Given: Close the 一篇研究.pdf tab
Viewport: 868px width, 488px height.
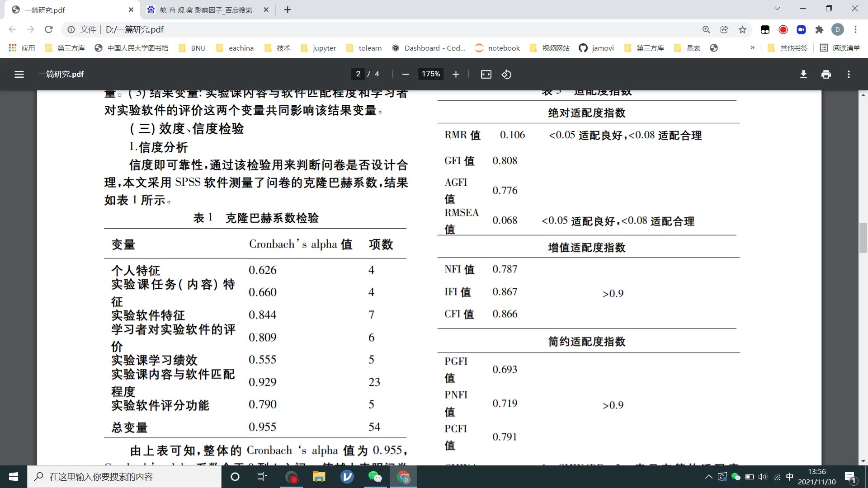Looking at the screenshot, I should pyautogui.click(x=131, y=9).
